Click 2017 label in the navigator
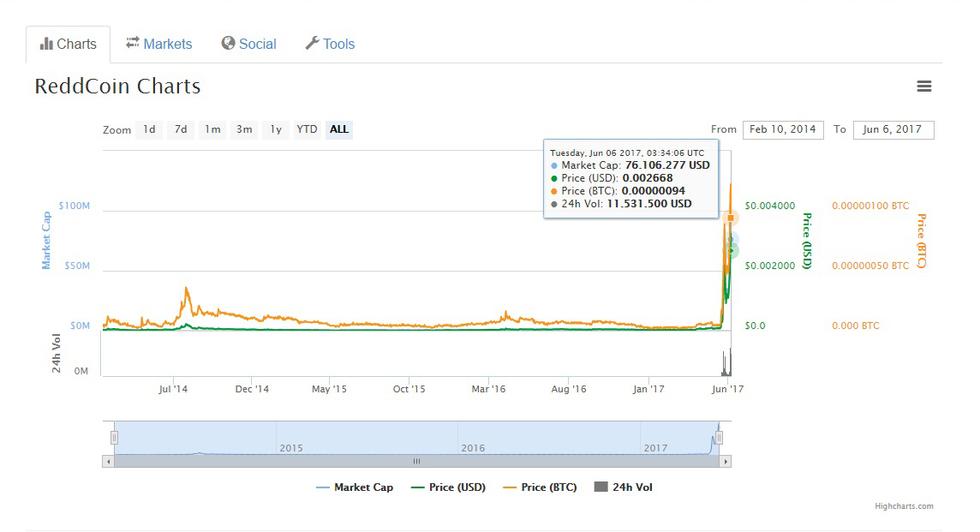Screen dimensions: 980x532 coord(655,448)
